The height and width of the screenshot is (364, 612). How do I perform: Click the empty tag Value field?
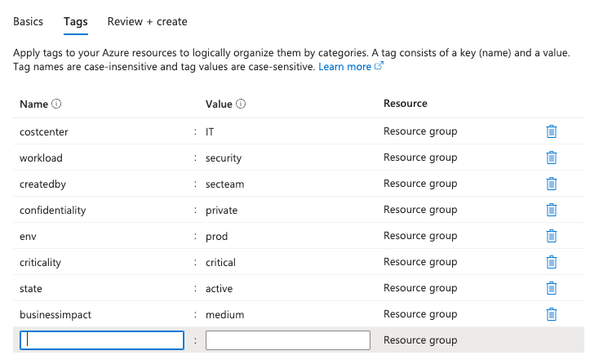click(x=288, y=340)
